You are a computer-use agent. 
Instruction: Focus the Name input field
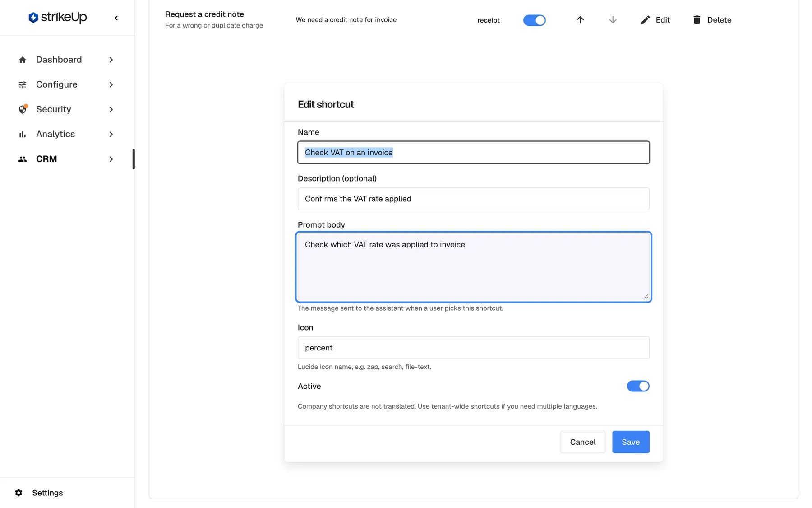click(473, 153)
